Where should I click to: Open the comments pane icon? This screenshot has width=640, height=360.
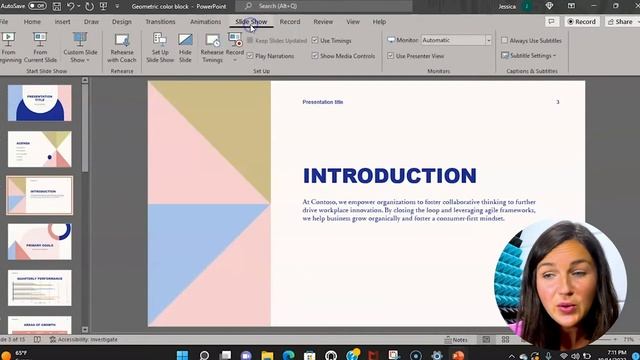point(552,22)
